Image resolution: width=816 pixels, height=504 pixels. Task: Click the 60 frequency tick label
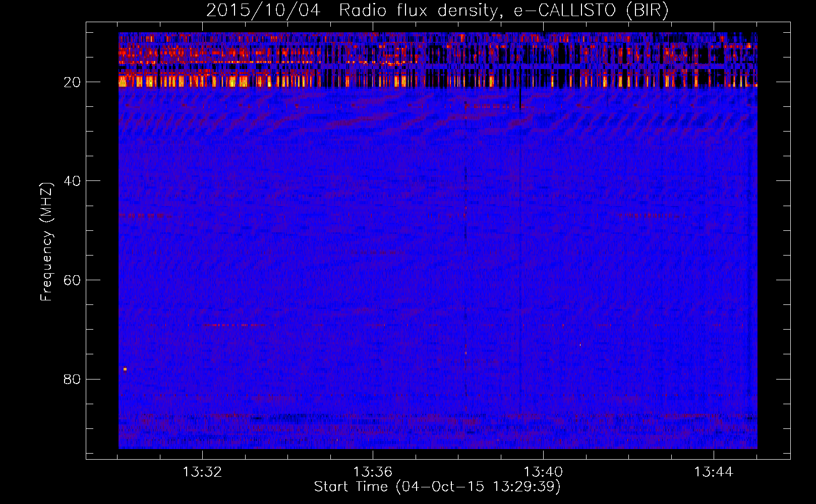tap(73, 280)
